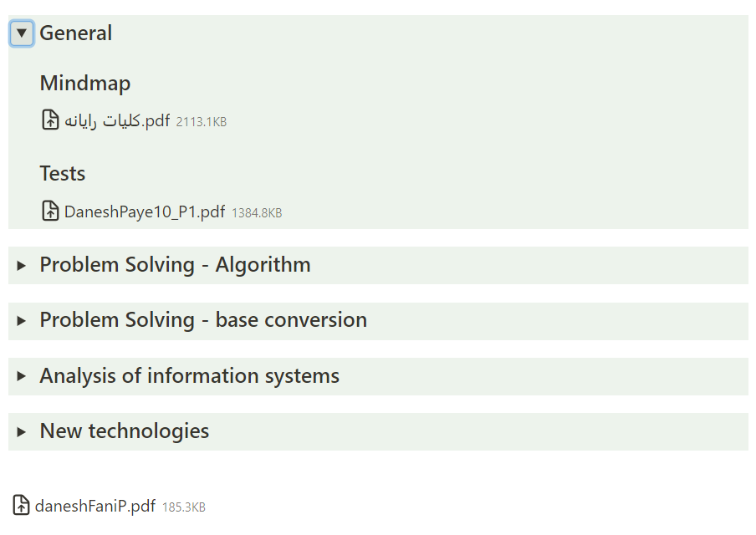Select the Mindmap subheading
This screenshot has height=535, width=756.
[x=84, y=84]
